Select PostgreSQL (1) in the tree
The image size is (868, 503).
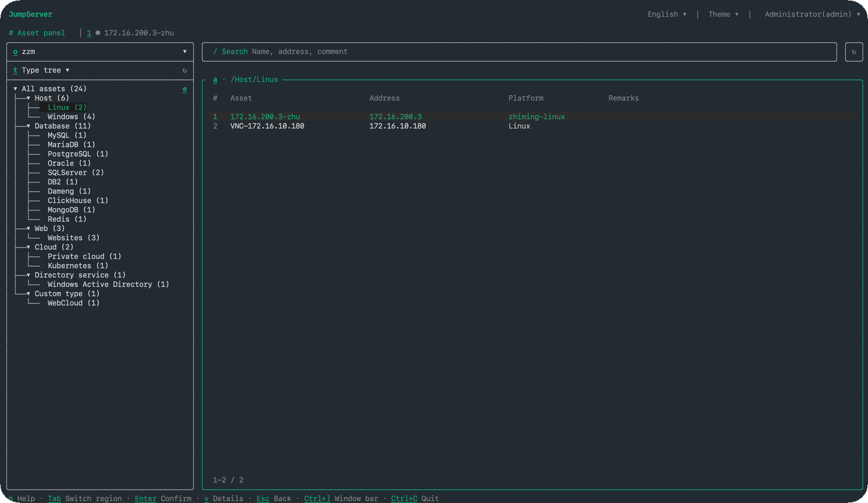[78, 154]
